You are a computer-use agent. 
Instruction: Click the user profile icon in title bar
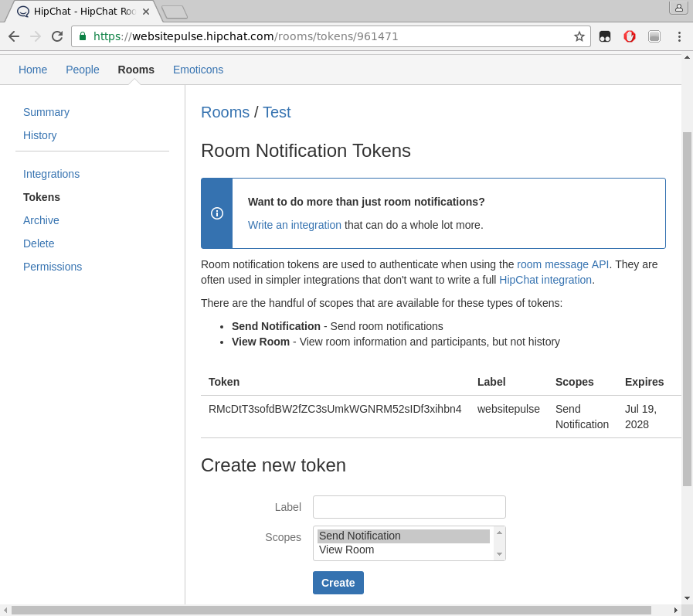pyautogui.click(x=678, y=8)
